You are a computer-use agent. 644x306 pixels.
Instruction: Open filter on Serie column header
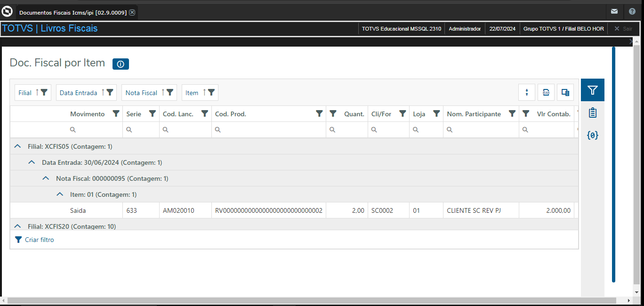(152, 113)
